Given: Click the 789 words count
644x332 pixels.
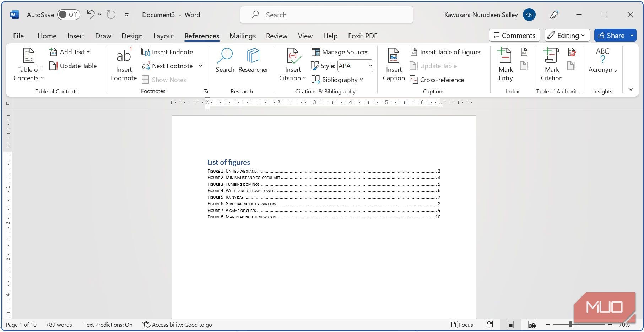Looking at the screenshot, I should pos(59,325).
